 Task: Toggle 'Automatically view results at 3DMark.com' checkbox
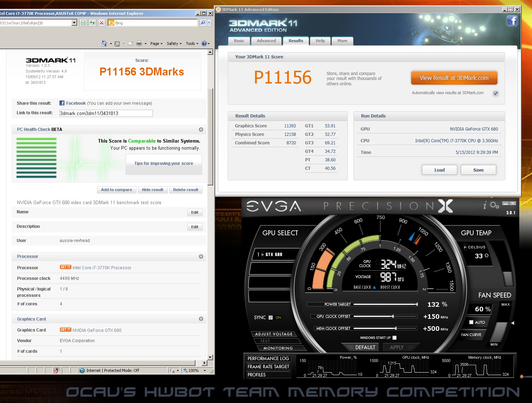coord(496,93)
